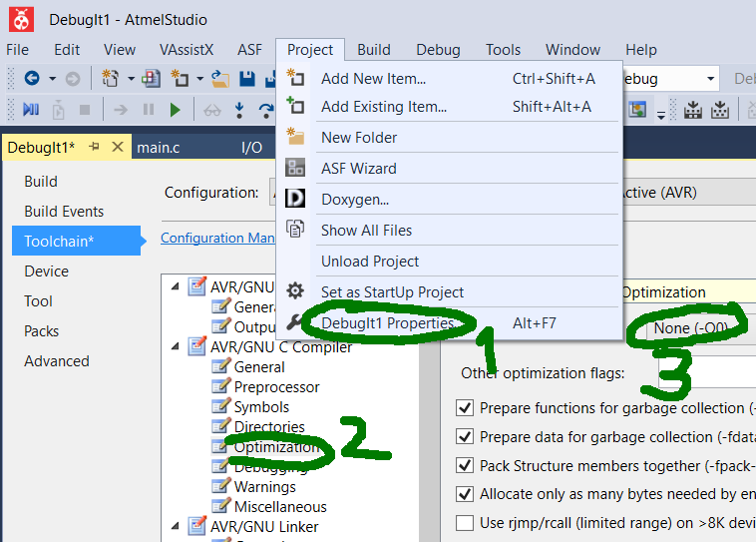Click the Navigate Backward arrow icon
The image size is (756, 542).
click(x=31, y=79)
